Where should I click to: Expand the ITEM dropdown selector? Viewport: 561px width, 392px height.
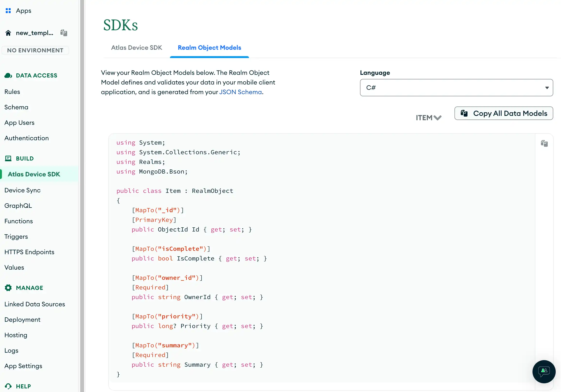tap(428, 118)
